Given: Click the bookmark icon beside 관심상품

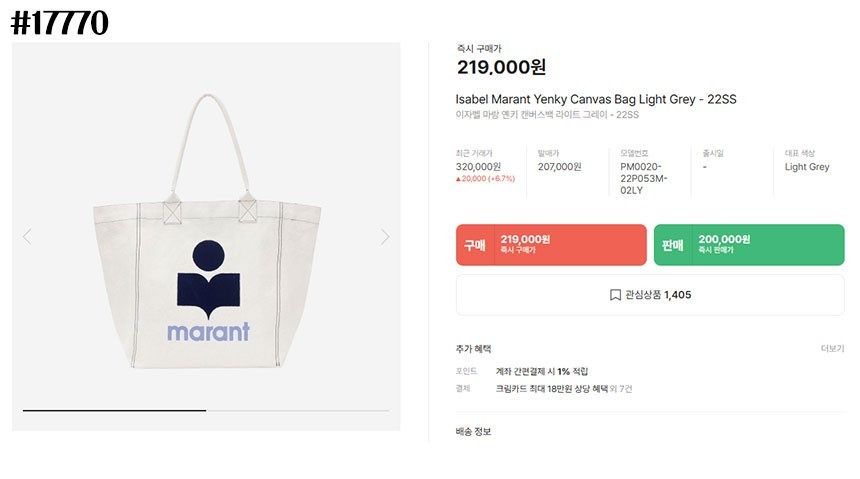Looking at the screenshot, I should 616,295.
